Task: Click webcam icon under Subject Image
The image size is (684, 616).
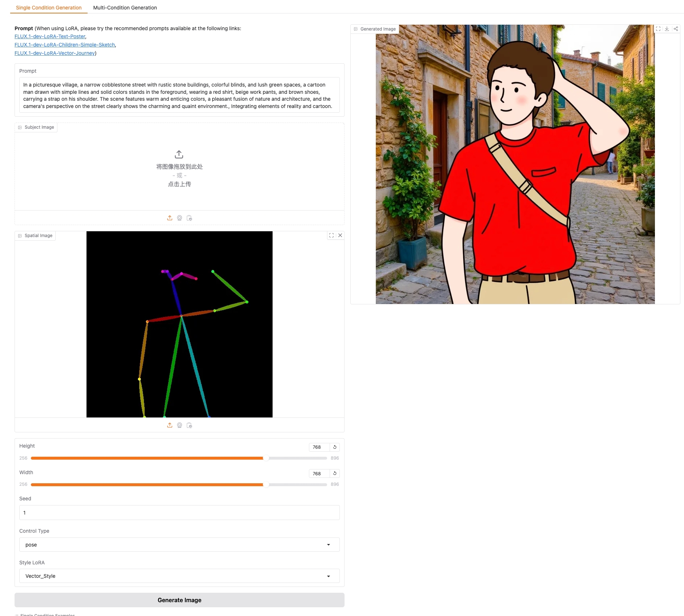Action: (180, 218)
